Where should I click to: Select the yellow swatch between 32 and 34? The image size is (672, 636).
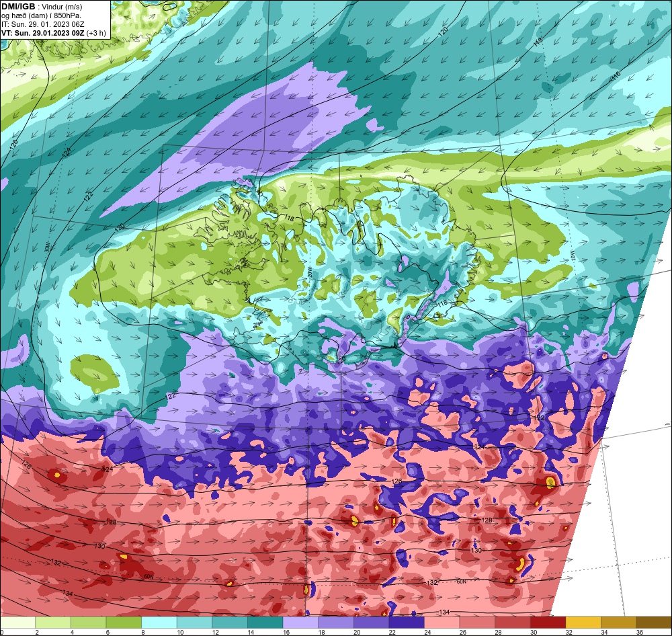(584, 623)
